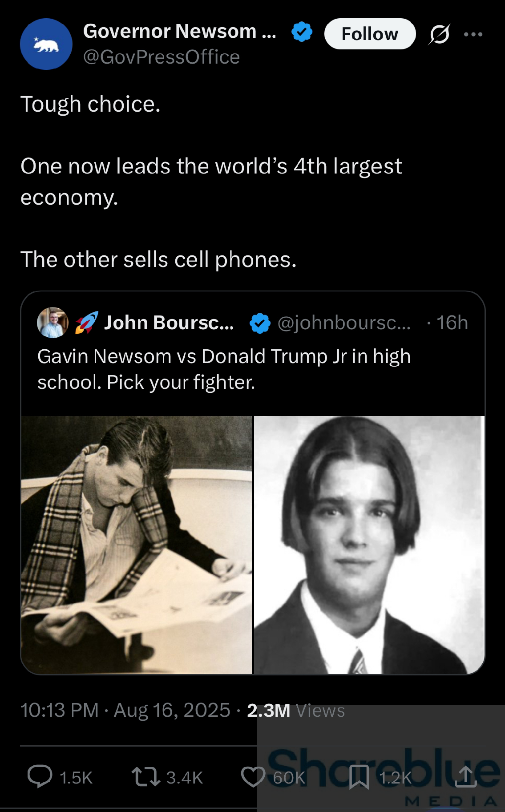Bookmark the post with the bookmark icon
Viewport: 505px width, 812px height.
pyautogui.click(x=359, y=777)
